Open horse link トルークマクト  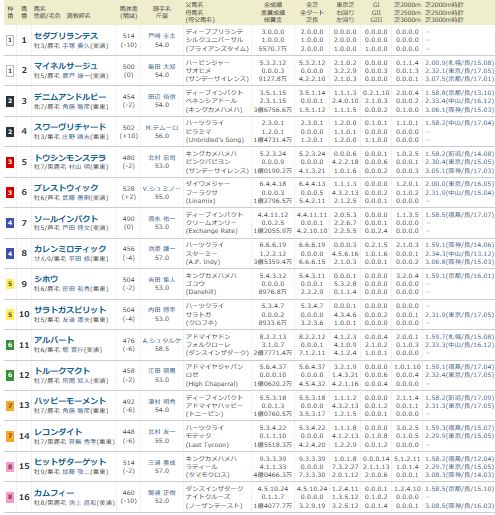click(x=62, y=371)
